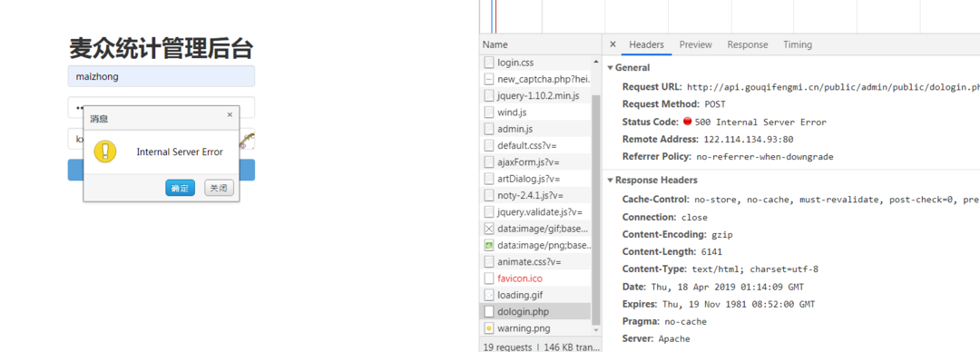Open the Response tab
Image resolution: width=980 pixels, height=352 pixels.
pyautogui.click(x=748, y=44)
